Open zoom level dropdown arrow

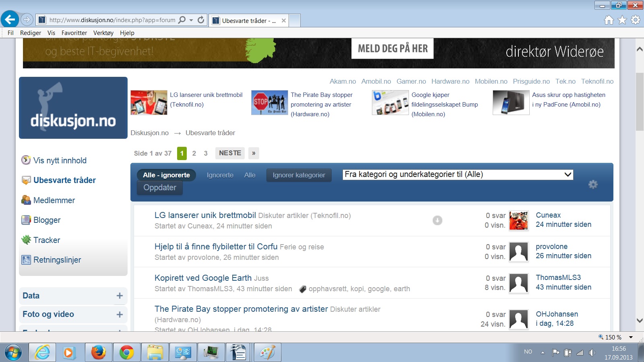631,337
